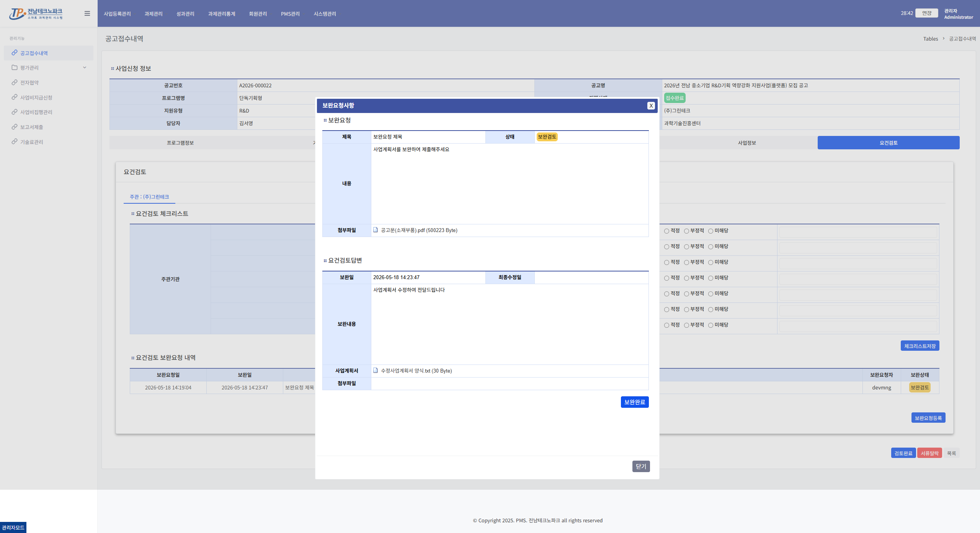
Task: Click the 전남테크노파크 logo
Action: (x=36, y=14)
